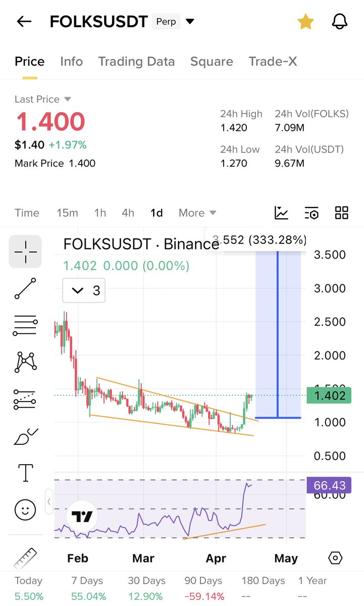Click the 90 Days -59.14% performance
The image size is (364, 606).
204,588
